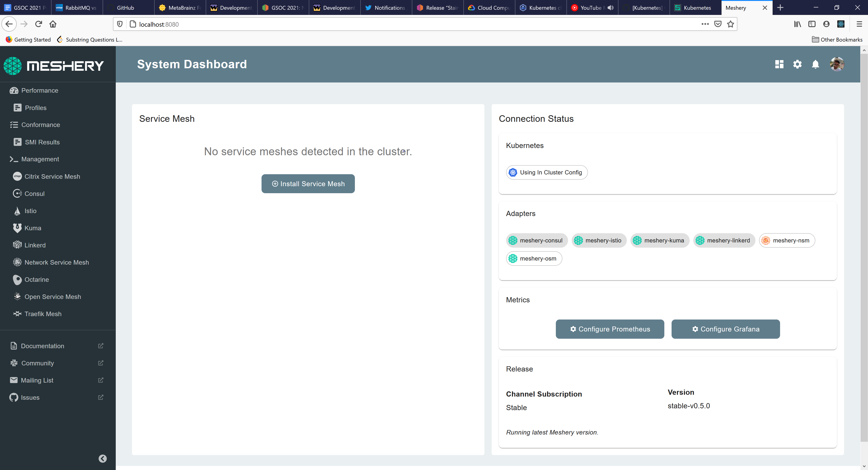Click Configure Grafana button
The image size is (868, 470).
(725, 329)
